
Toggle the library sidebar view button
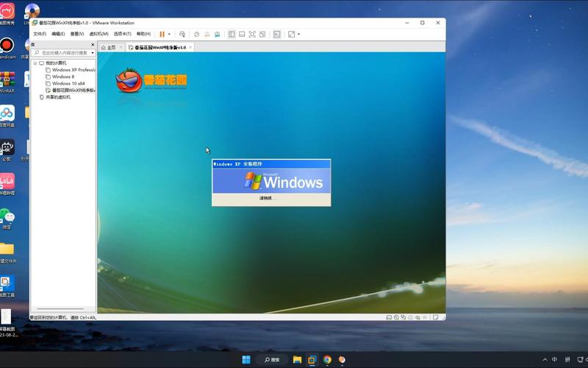point(232,34)
